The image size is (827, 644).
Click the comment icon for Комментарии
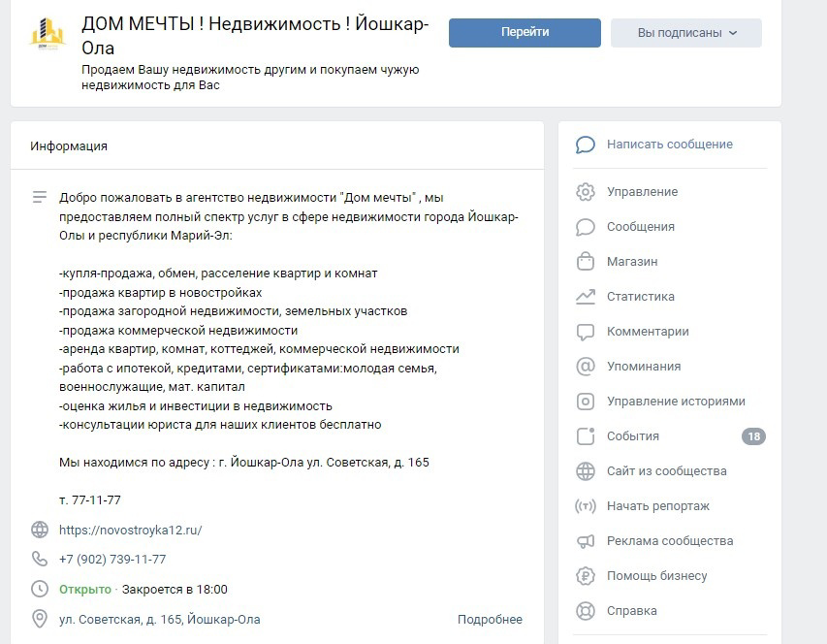[585, 332]
